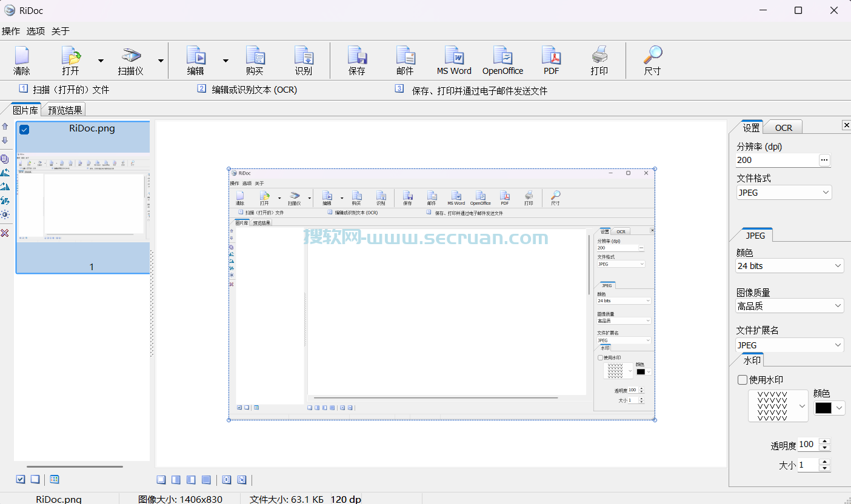Toggle the RiDoc.png thumbnail checkbox
851x504 pixels.
tap(24, 130)
